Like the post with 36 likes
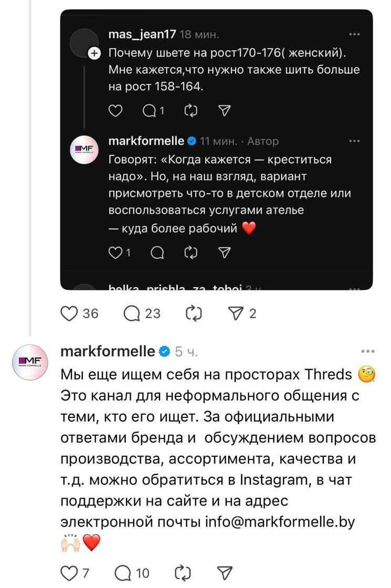The image size is (391, 588). coord(68,314)
